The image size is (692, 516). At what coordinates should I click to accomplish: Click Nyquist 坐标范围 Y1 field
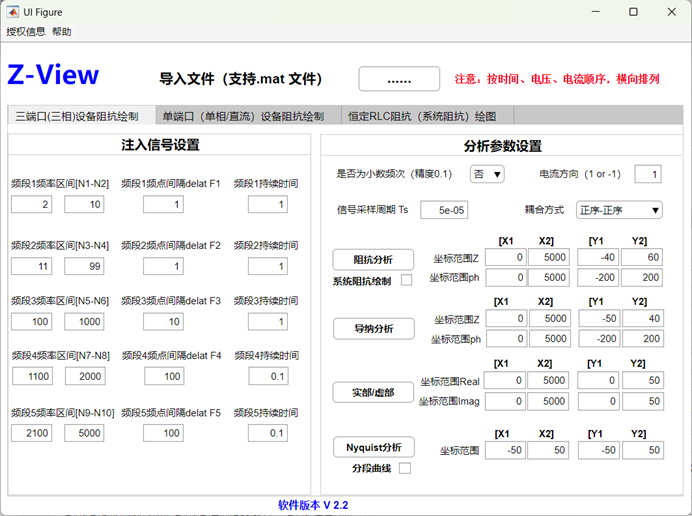tap(599, 450)
